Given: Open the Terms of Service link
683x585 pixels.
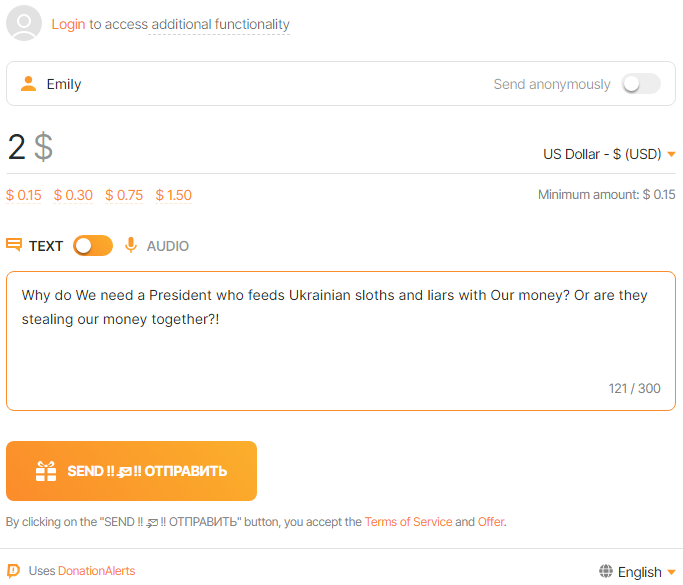Looking at the screenshot, I should click(408, 522).
